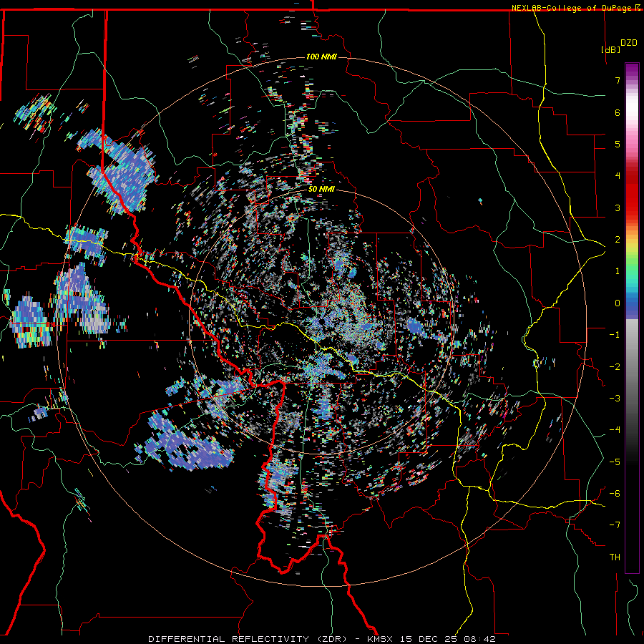
Task: Click the 6 value on the scale
Action: [618, 112]
